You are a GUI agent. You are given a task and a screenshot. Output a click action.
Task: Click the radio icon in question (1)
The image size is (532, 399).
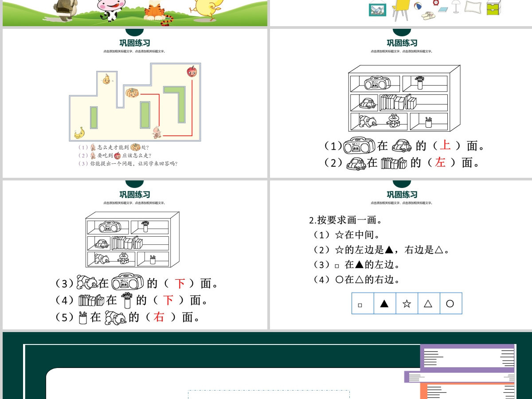click(360, 146)
